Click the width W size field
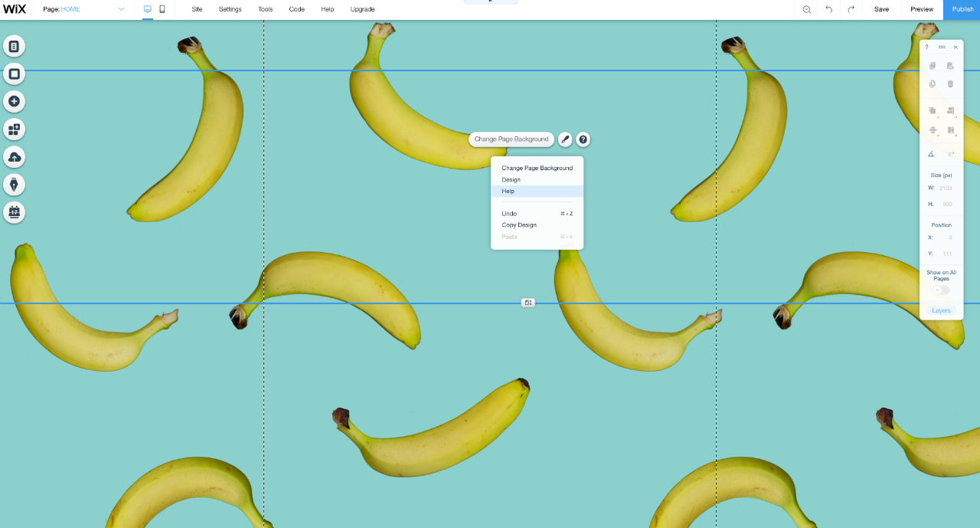This screenshot has width=980, height=528. [x=946, y=188]
